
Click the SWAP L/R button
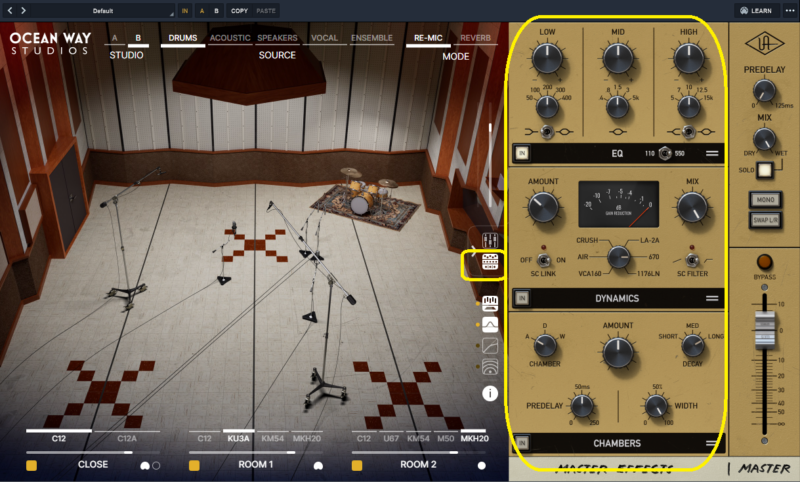click(x=764, y=219)
